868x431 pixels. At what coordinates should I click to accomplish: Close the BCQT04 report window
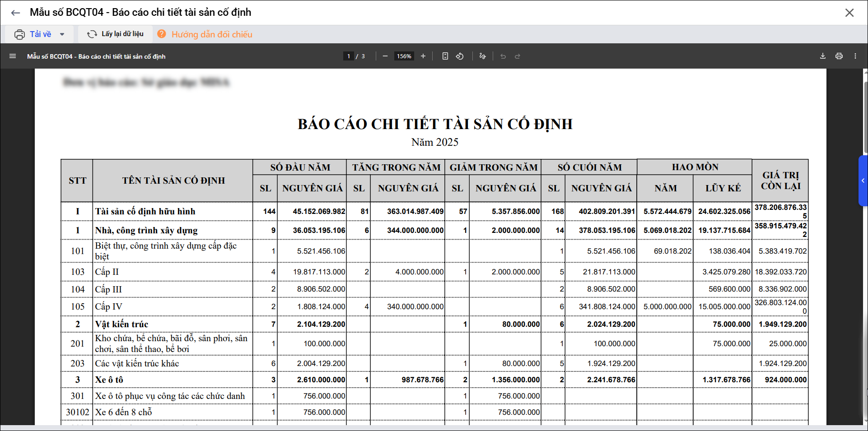(849, 13)
